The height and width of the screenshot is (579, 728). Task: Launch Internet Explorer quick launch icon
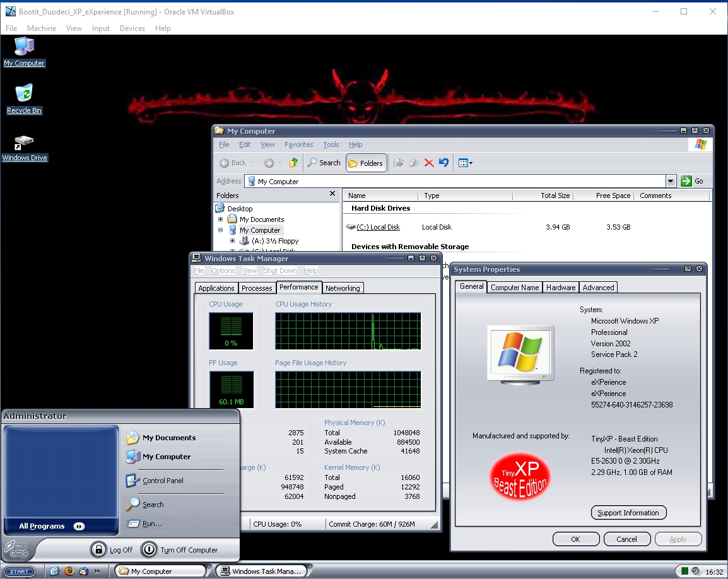tap(54, 571)
